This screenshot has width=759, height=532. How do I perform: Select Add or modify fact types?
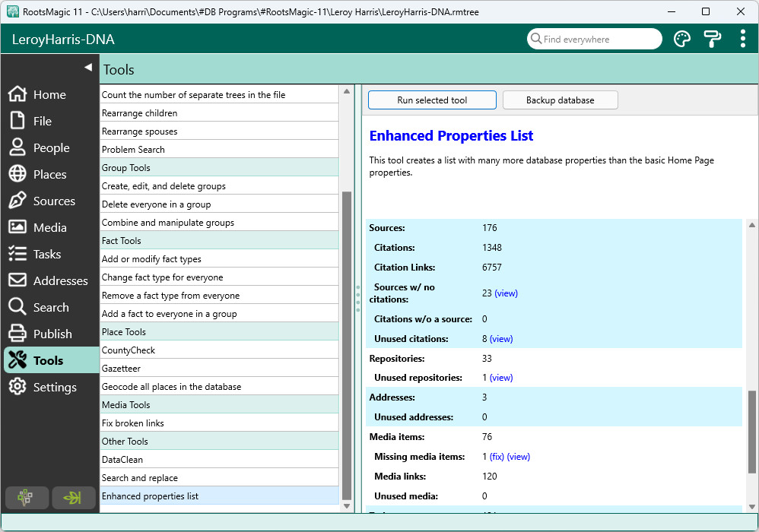(x=219, y=259)
